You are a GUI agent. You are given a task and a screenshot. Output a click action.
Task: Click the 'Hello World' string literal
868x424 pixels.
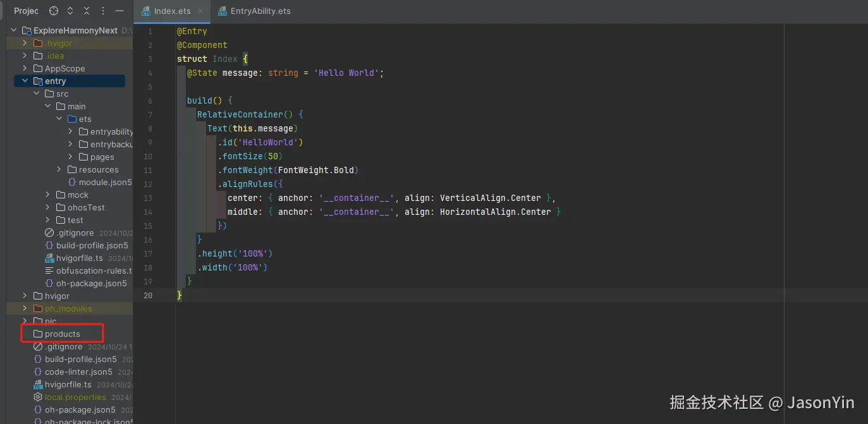pyautogui.click(x=346, y=73)
